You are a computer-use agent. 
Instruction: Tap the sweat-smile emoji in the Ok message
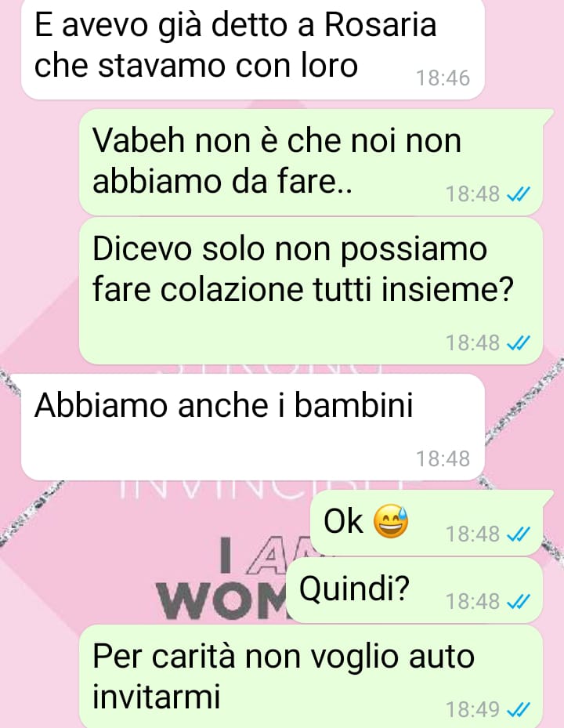click(391, 521)
